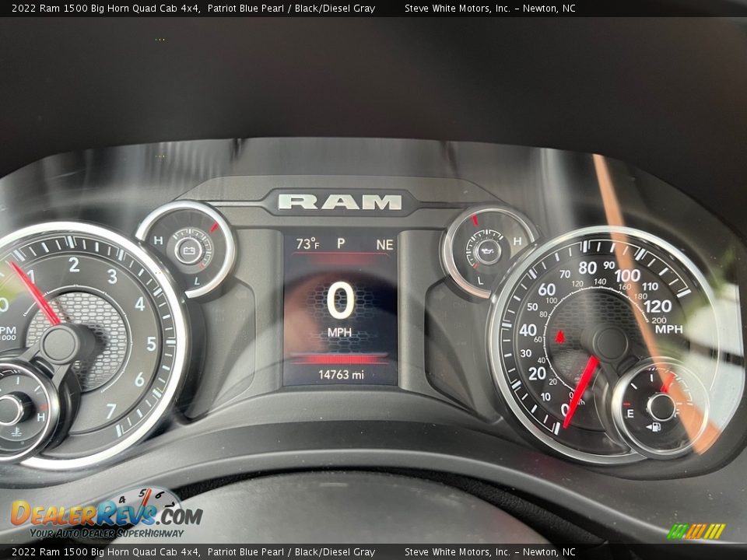
Task: Click the L mark on oil gauge
Action: pos(480,281)
